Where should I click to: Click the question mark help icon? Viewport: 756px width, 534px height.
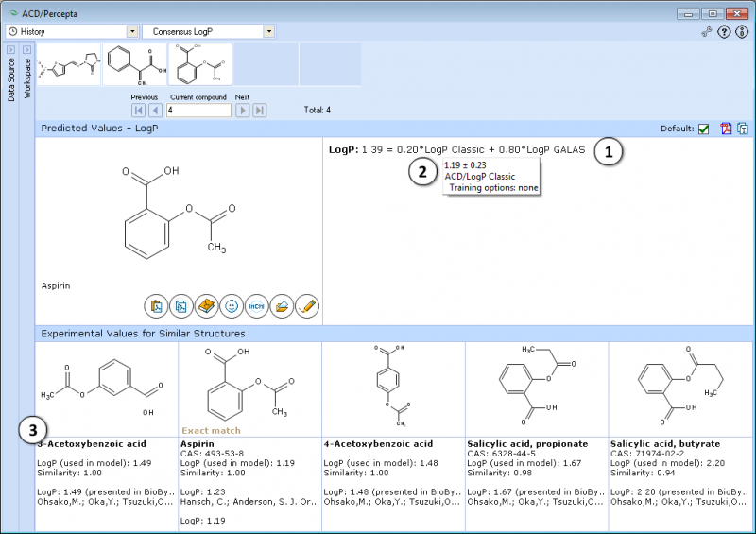click(x=724, y=32)
